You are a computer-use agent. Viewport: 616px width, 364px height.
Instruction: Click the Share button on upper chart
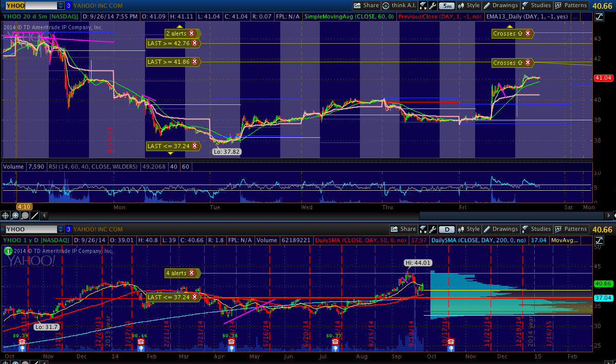pos(366,6)
